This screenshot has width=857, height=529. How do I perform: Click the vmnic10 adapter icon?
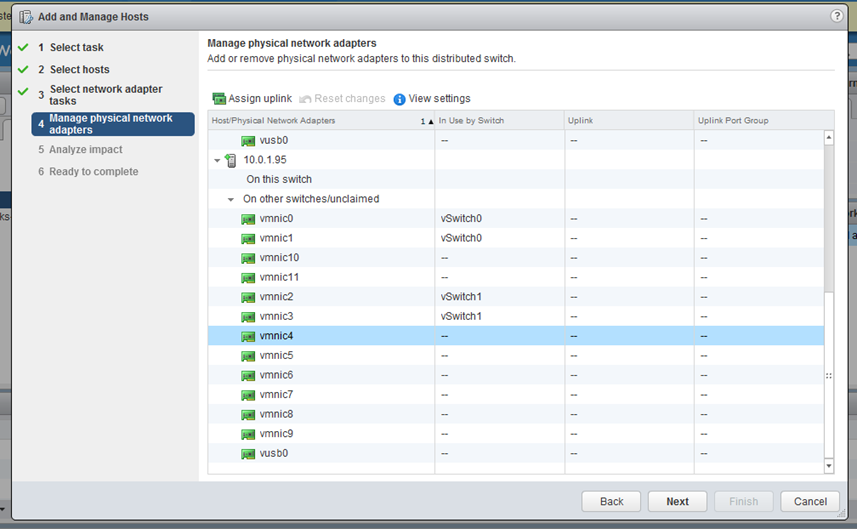(x=248, y=258)
